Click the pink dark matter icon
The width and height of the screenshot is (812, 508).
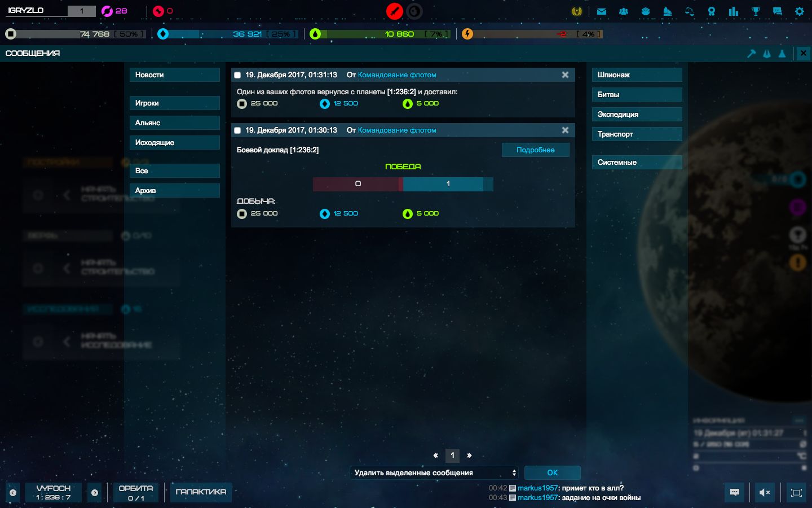coord(107,11)
